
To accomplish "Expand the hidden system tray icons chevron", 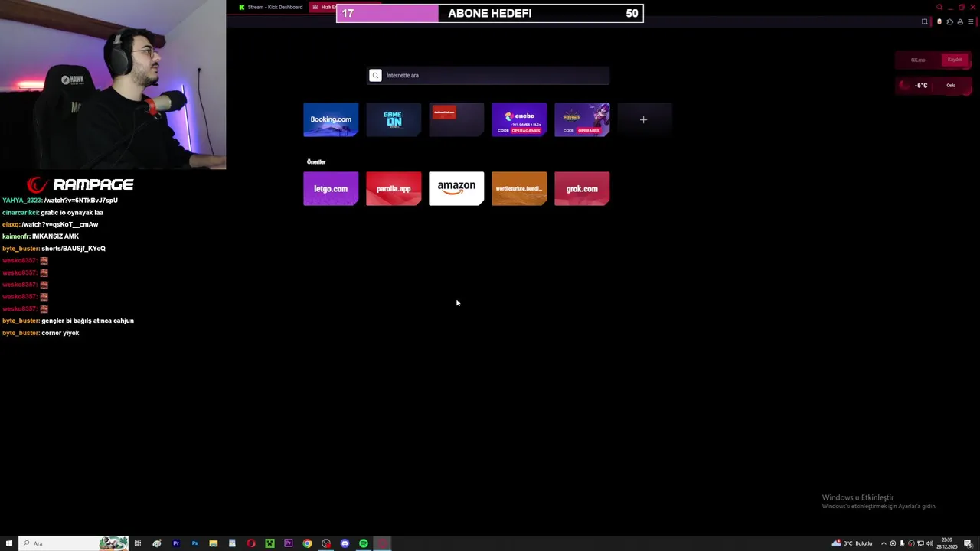I will click(x=884, y=543).
